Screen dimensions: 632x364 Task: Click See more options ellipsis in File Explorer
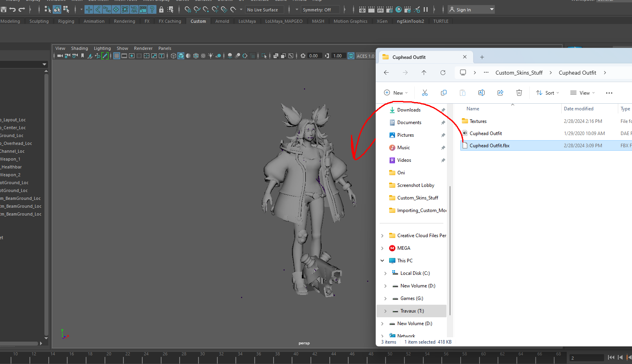[609, 93]
